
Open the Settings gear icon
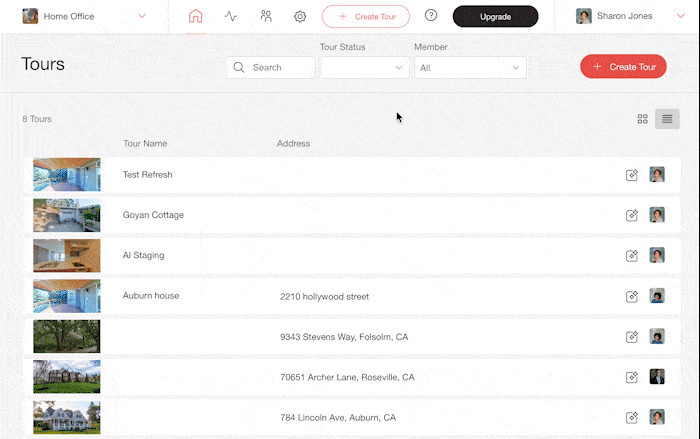[300, 16]
